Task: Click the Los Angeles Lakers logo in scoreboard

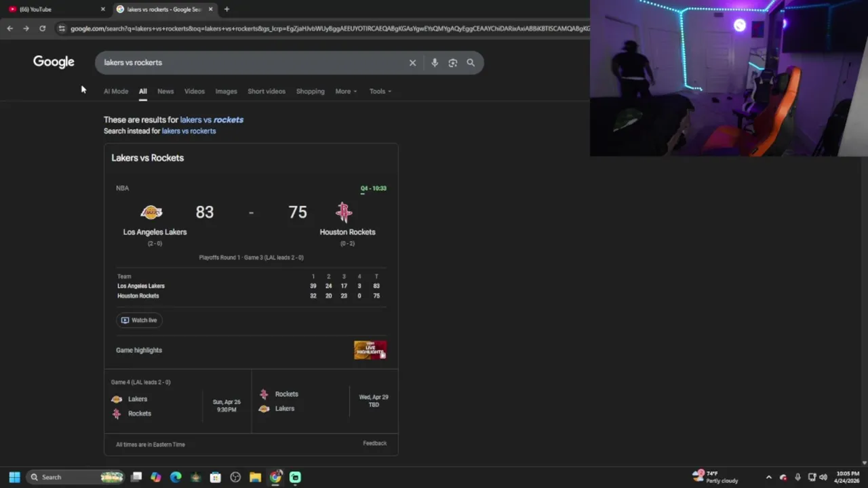Action: [151, 212]
